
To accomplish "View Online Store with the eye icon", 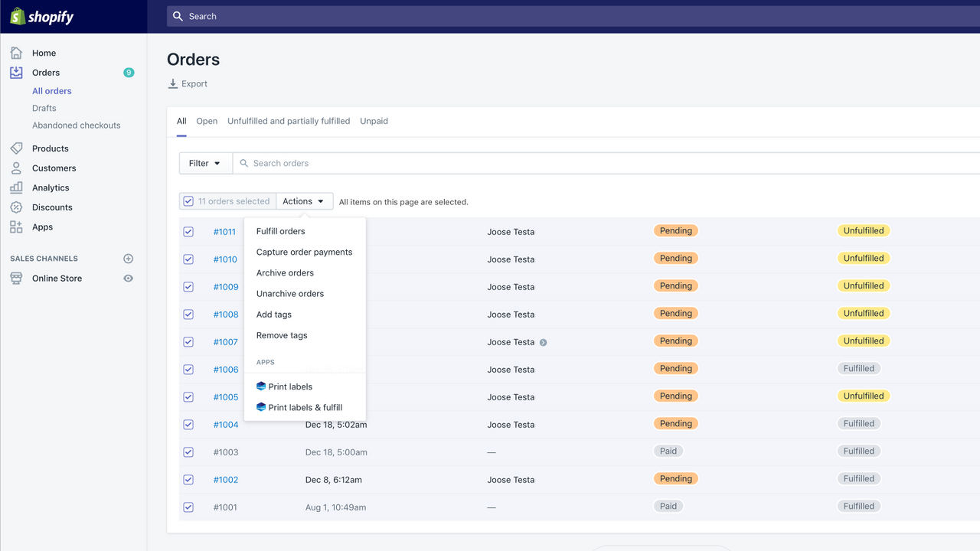I will pos(129,279).
